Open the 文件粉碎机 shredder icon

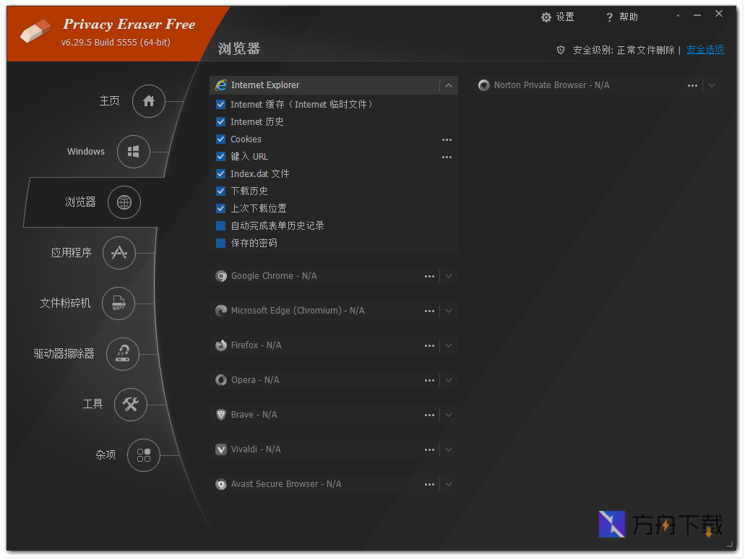coord(119,303)
